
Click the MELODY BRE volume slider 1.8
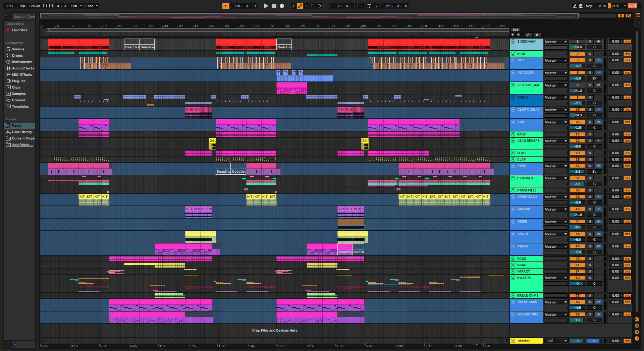click(x=578, y=320)
